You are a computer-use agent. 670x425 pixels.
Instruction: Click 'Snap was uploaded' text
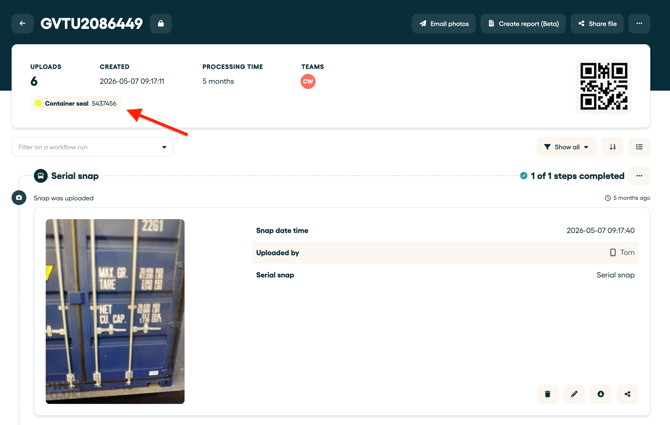click(x=64, y=198)
